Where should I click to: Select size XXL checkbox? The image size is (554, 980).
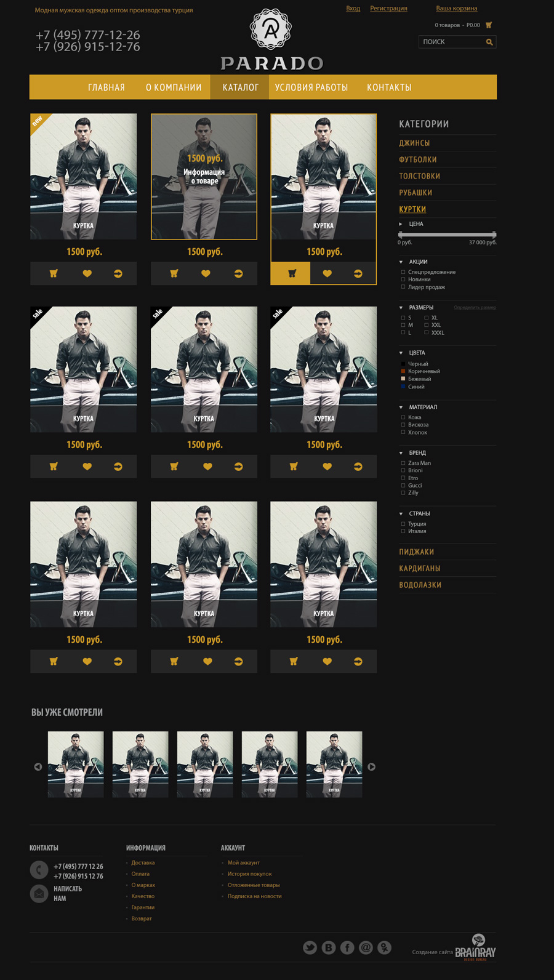426,324
